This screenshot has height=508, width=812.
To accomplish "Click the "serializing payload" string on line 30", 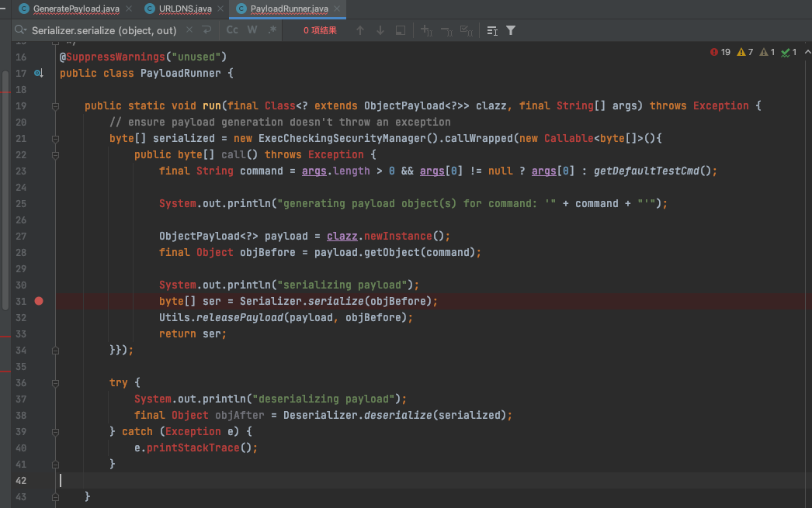I will click(342, 285).
